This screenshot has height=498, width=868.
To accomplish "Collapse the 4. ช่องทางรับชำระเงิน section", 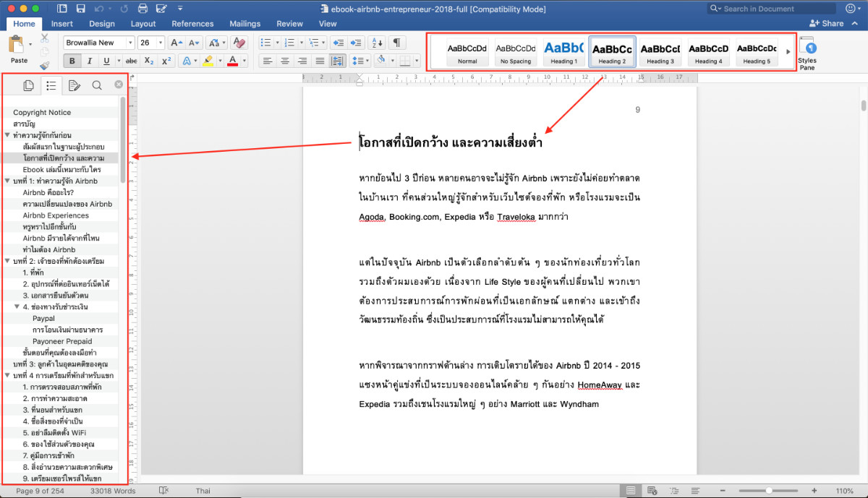I will tap(17, 306).
